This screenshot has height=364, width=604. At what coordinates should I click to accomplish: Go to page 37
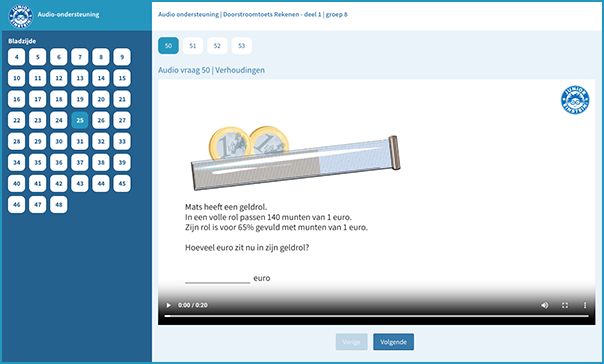pyautogui.click(x=80, y=163)
